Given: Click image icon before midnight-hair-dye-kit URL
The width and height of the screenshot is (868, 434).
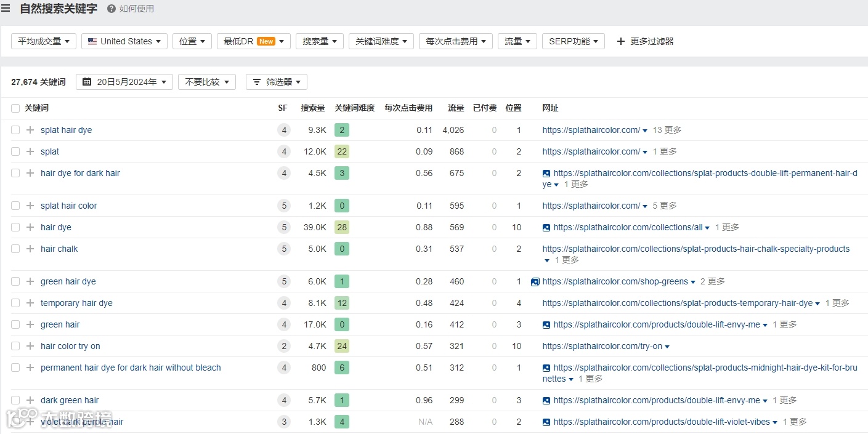Looking at the screenshot, I should pos(546,368).
